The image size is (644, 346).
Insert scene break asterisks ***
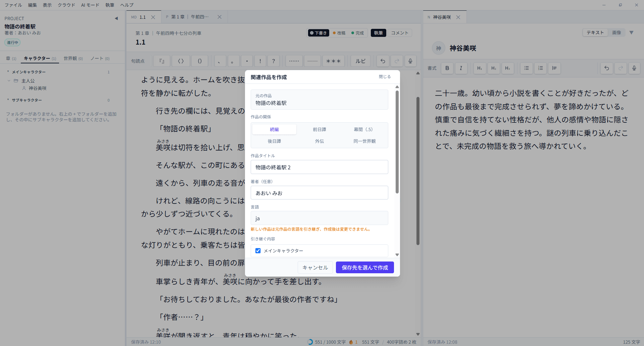tap(334, 61)
